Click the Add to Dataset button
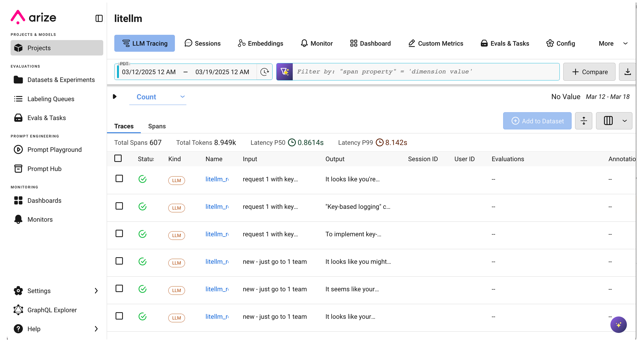The image size is (644, 346). [537, 121]
